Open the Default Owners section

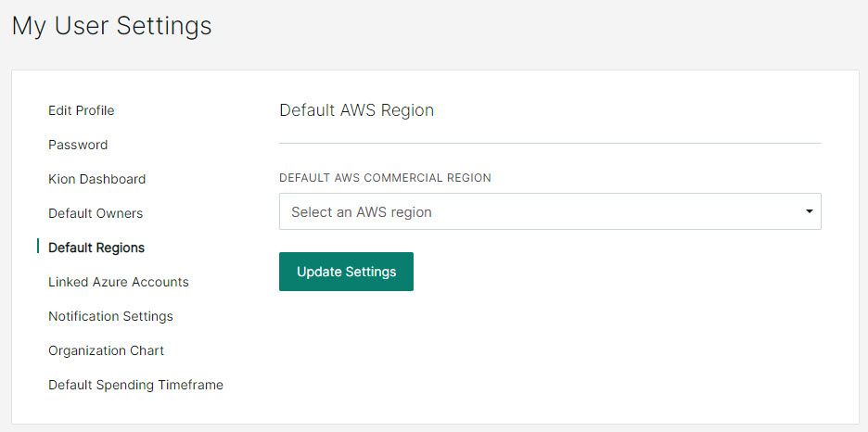96,213
